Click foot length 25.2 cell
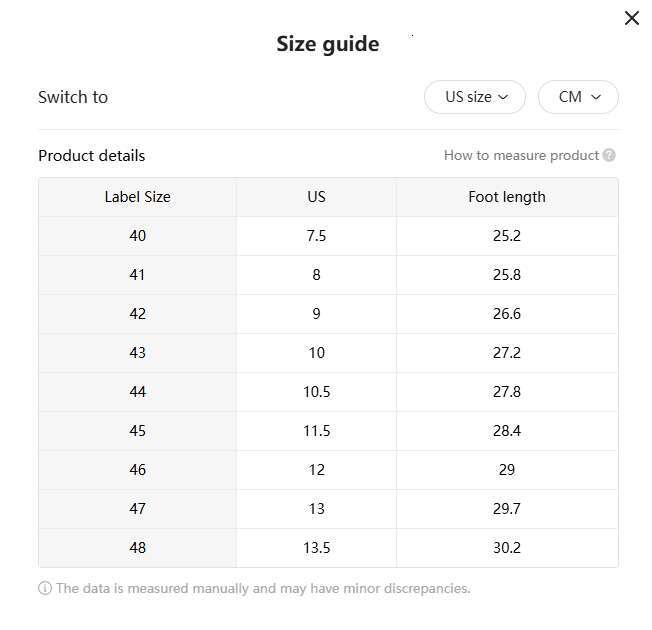This screenshot has width=652, height=630. [x=507, y=236]
